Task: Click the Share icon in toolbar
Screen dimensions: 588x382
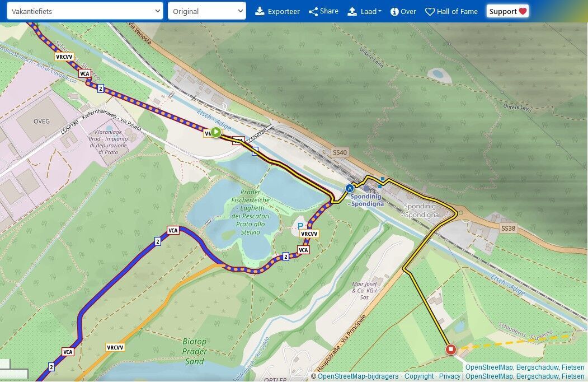Action: (x=313, y=11)
